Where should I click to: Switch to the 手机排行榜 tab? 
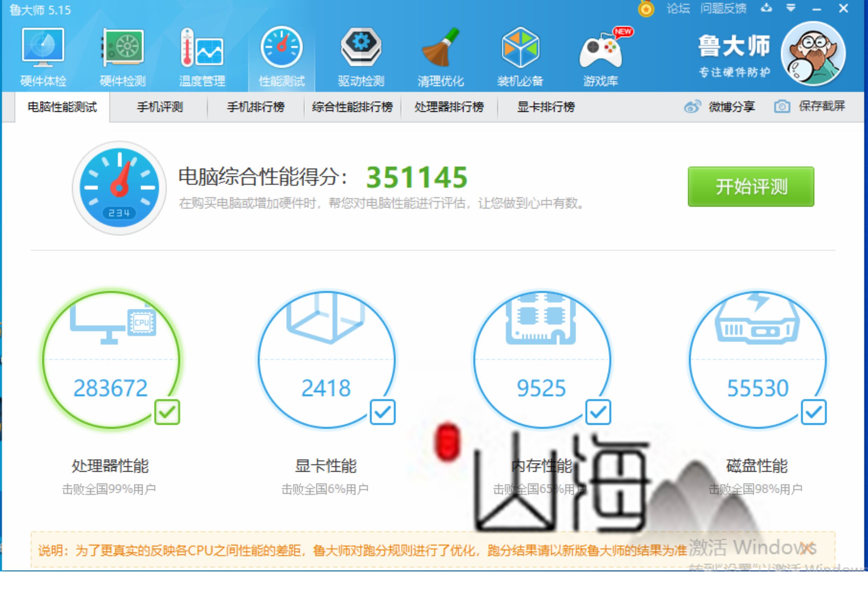point(256,107)
